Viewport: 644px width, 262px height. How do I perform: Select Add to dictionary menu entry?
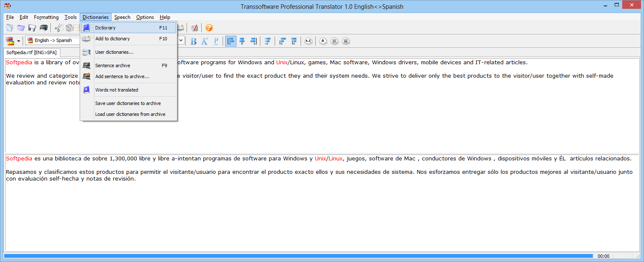coord(129,39)
